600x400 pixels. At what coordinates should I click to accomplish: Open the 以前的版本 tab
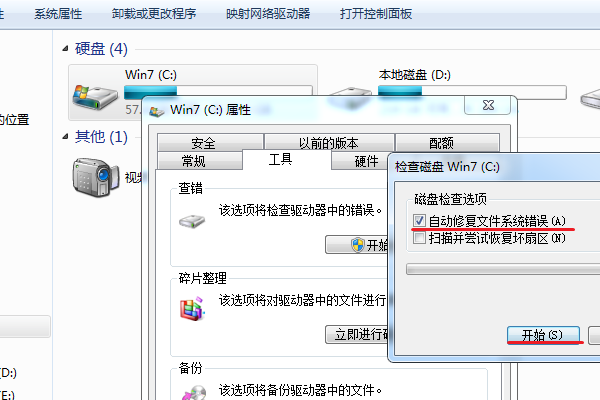[x=329, y=142]
